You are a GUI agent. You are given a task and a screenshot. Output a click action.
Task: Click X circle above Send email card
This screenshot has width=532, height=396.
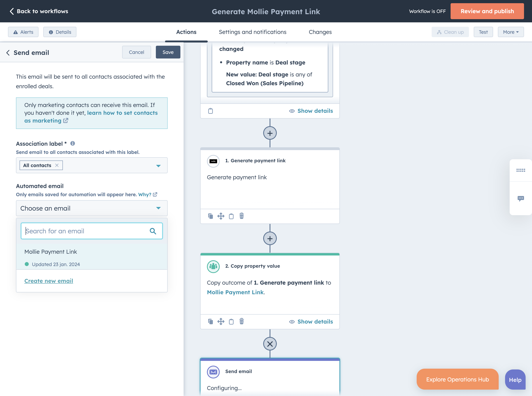pos(270,344)
